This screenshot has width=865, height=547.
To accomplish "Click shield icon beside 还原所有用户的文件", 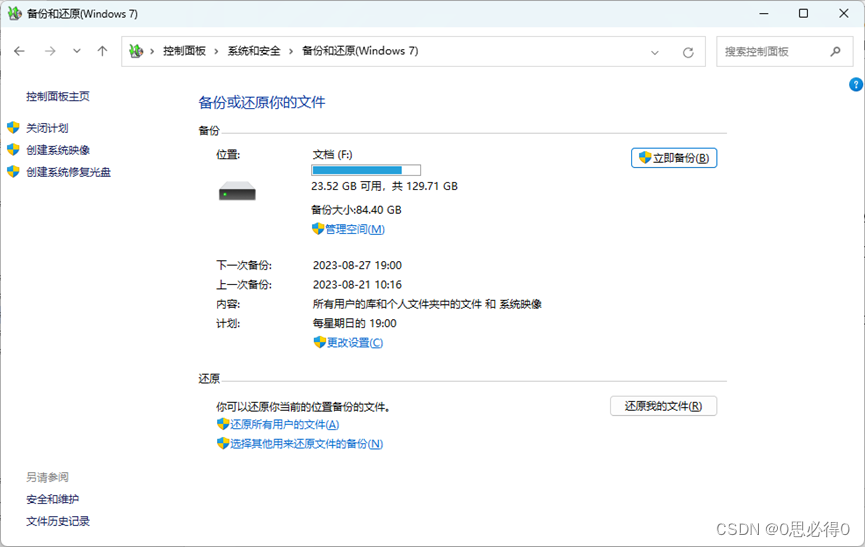I will (x=223, y=424).
